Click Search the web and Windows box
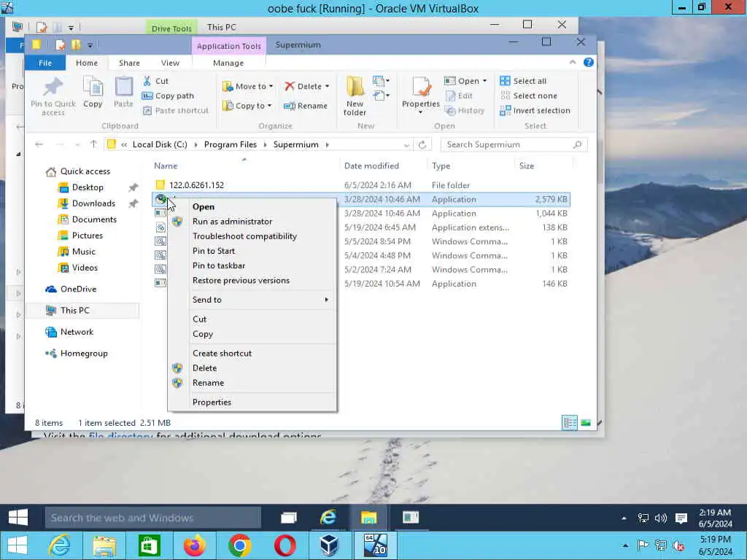The width and height of the screenshot is (747, 560). [x=153, y=518]
